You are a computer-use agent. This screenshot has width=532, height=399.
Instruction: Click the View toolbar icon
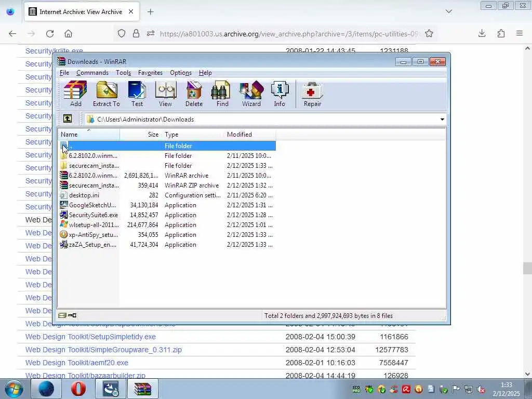click(x=166, y=94)
